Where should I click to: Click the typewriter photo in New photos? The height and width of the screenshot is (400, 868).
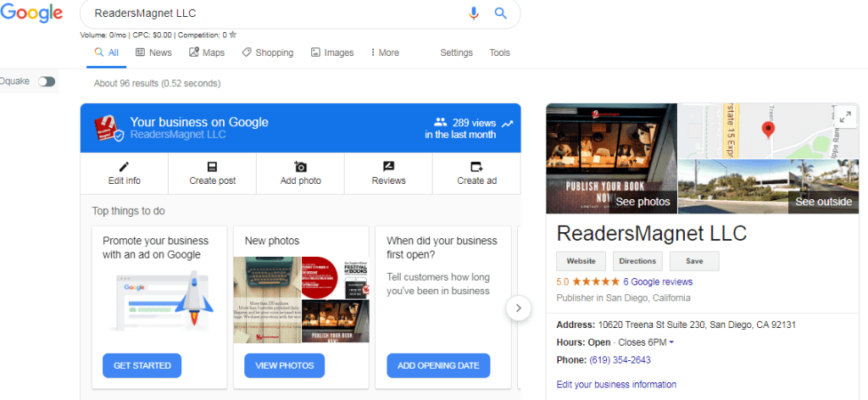[x=267, y=299]
